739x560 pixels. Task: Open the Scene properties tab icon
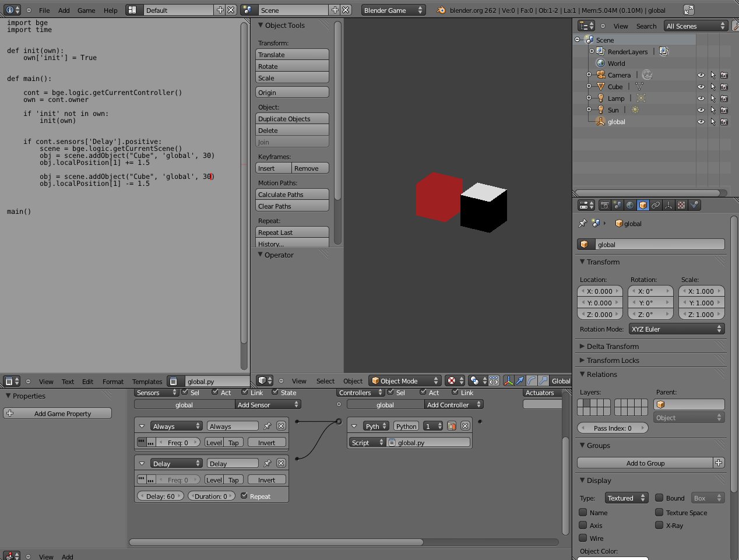[618, 205]
